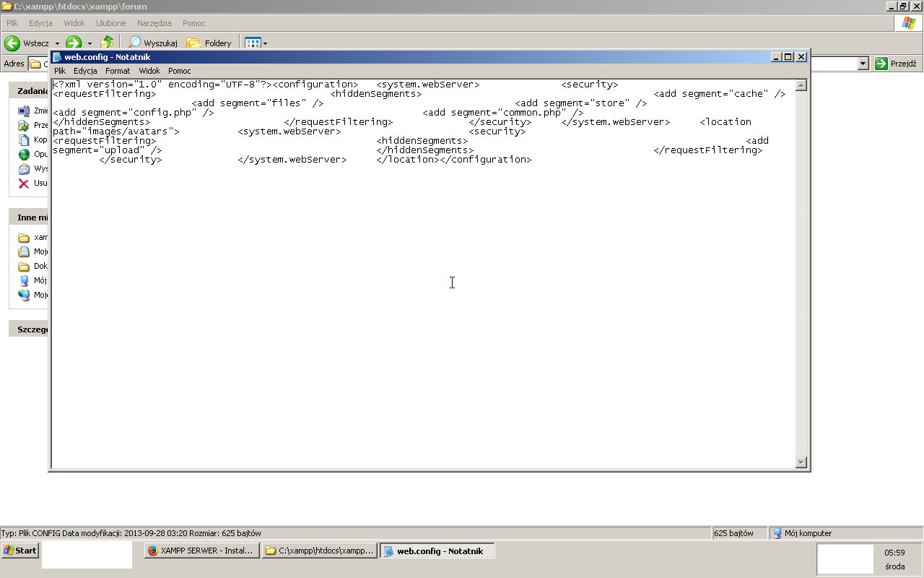
Task: Open the Explorer Ulubione menu
Action: pos(110,23)
